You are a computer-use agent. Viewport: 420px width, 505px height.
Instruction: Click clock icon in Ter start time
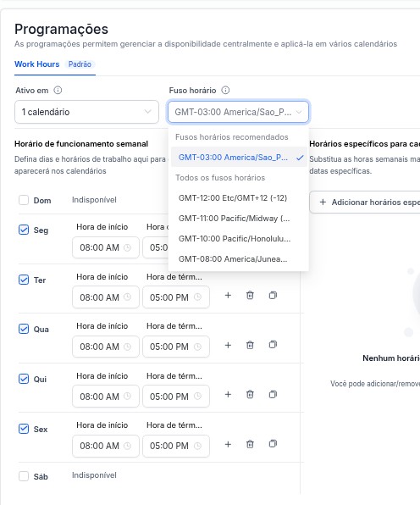[128, 297]
